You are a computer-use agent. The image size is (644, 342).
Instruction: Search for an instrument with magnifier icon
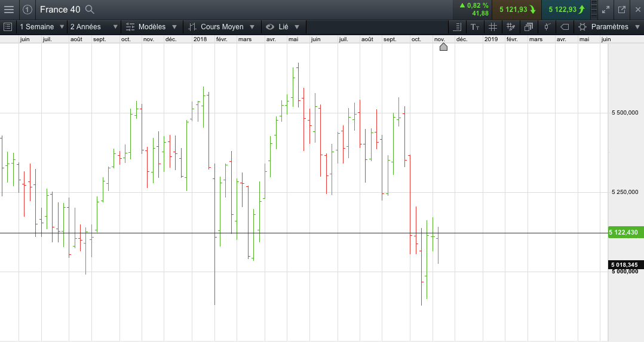(90, 10)
